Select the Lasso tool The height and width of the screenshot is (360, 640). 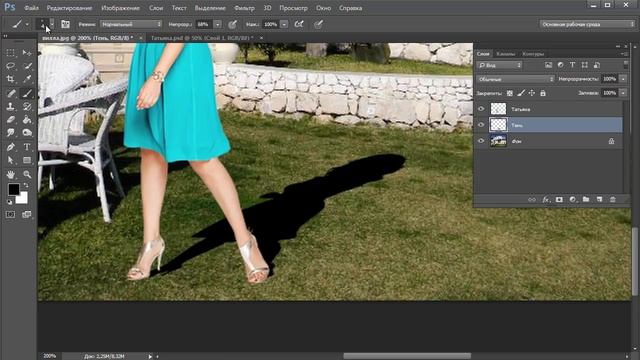tap(11, 66)
